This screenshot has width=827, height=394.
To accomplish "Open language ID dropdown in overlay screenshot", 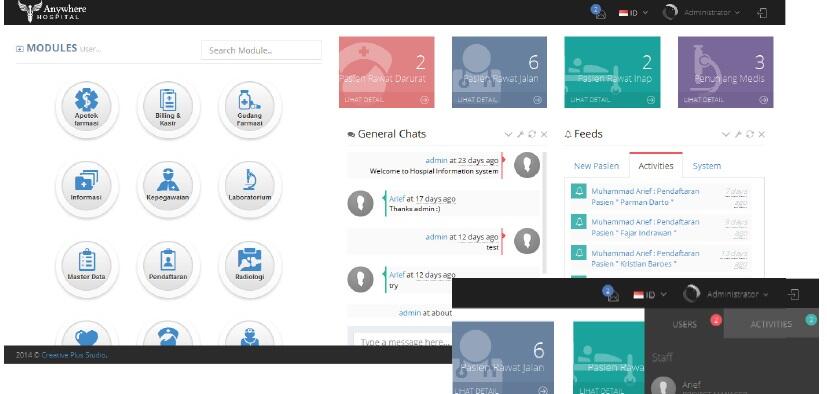I will (650, 294).
